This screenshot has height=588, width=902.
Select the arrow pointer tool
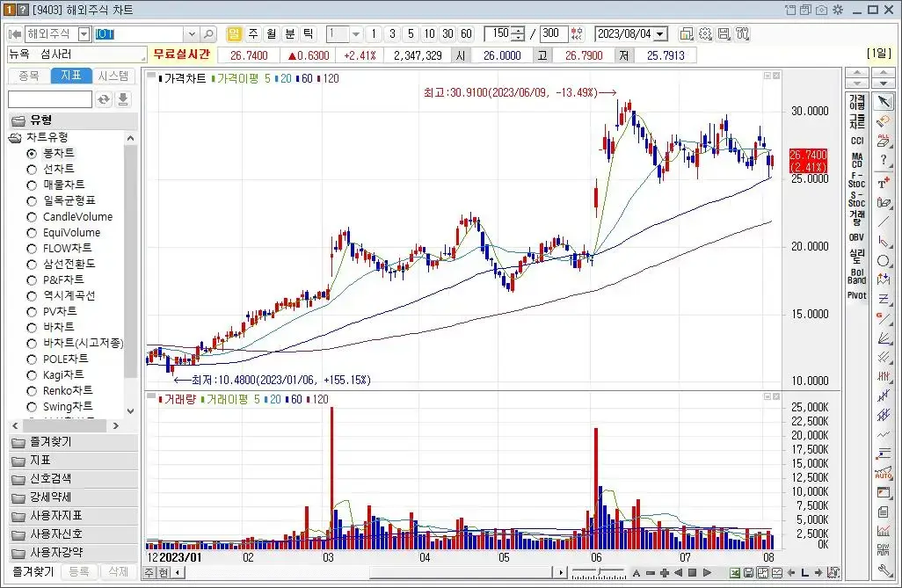point(884,102)
